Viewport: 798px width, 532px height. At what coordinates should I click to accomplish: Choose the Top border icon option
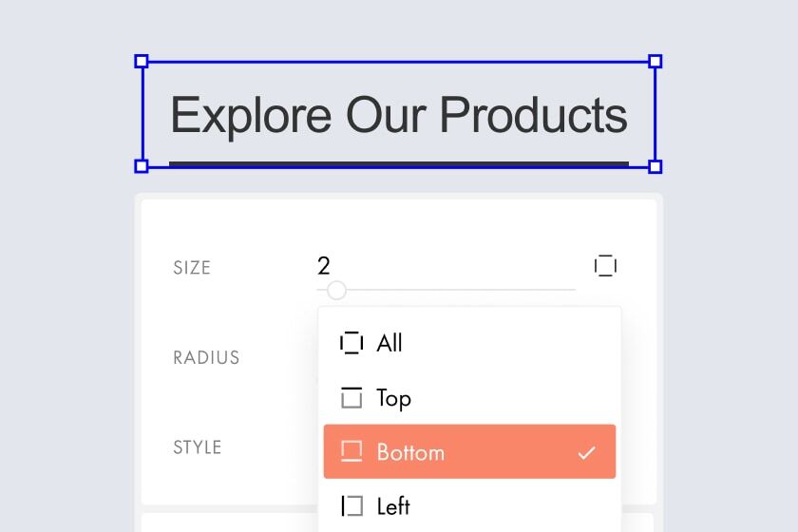click(x=351, y=398)
